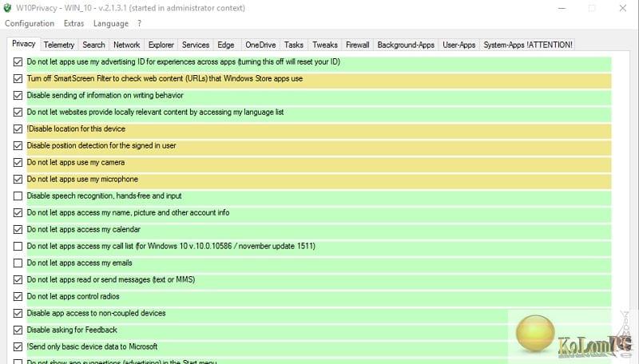Image resolution: width=639 pixels, height=364 pixels.
Task: Switch to the Edge tab
Action: coord(226,45)
